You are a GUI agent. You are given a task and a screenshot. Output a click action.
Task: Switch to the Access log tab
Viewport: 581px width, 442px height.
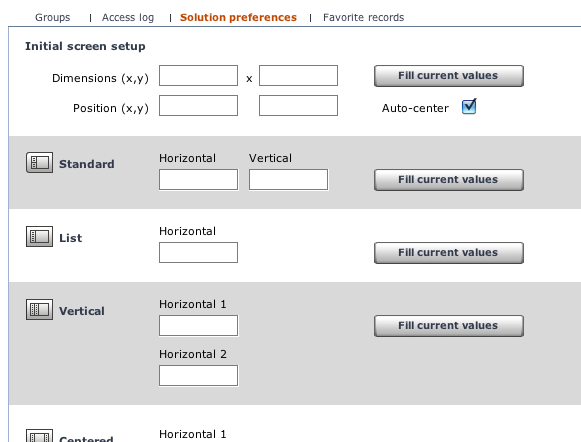tap(128, 17)
